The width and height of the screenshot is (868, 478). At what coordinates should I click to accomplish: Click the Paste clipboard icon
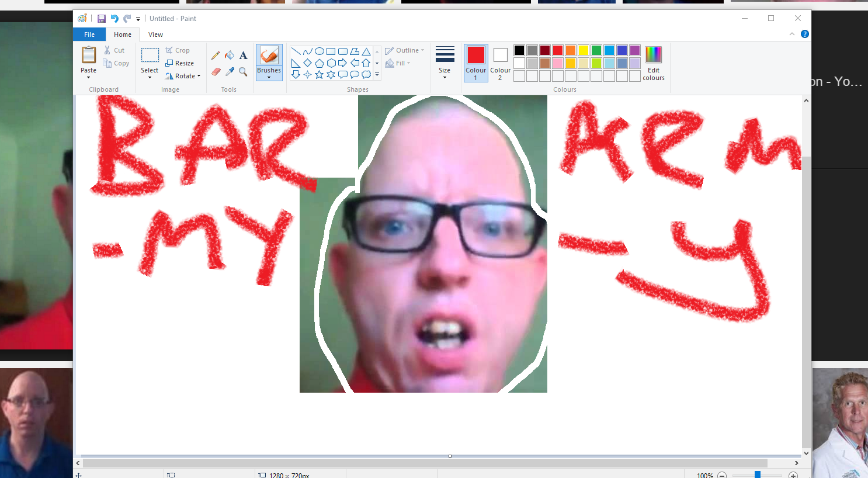(x=89, y=55)
